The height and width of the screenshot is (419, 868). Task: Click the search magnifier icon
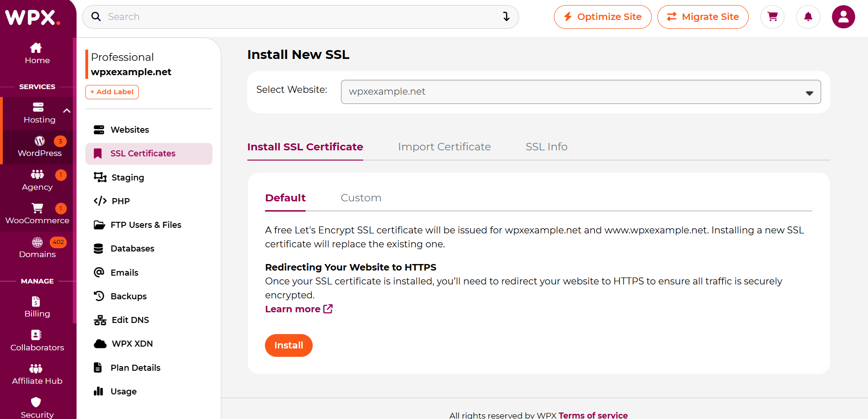pos(96,17)
